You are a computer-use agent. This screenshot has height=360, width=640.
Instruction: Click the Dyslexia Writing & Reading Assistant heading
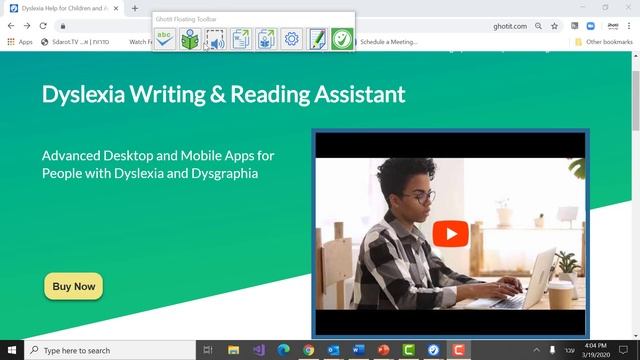pos(223,94)
